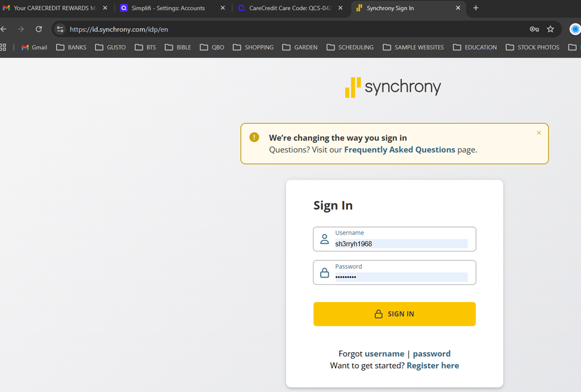Open the saved password key icon
This screenshot has height=392, width=581.
[x=534, y=29]
